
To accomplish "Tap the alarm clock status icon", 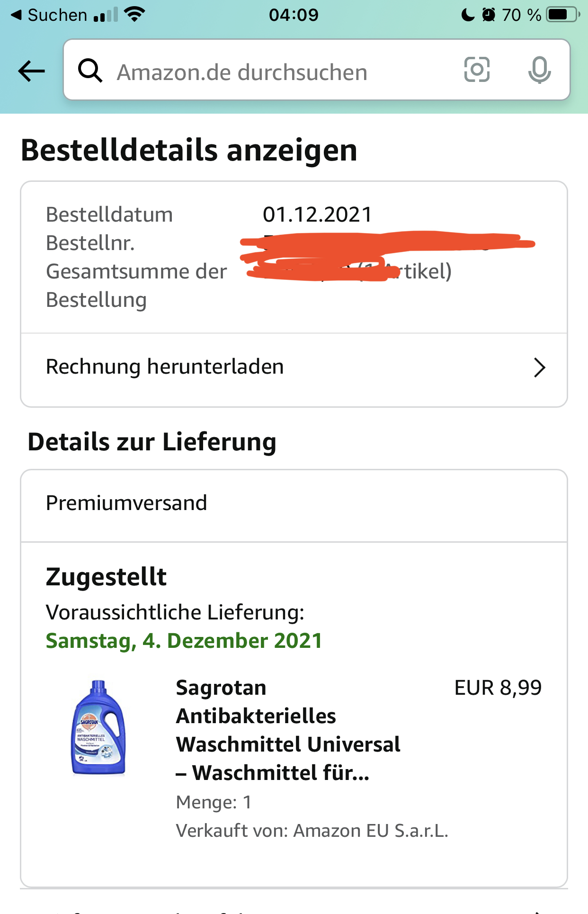I will point(489,15).
